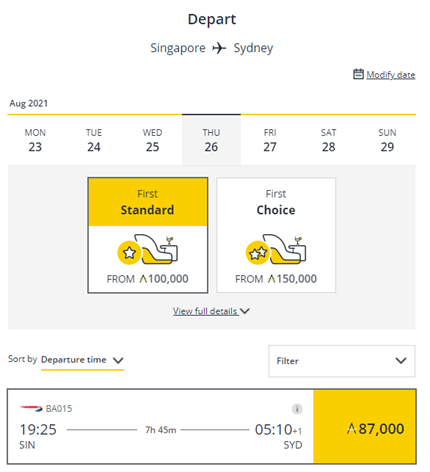The height and width of the screenshot is (472, 430).
Task: Click the seat illustration in First Choice card
Action: tap(284, 249)
